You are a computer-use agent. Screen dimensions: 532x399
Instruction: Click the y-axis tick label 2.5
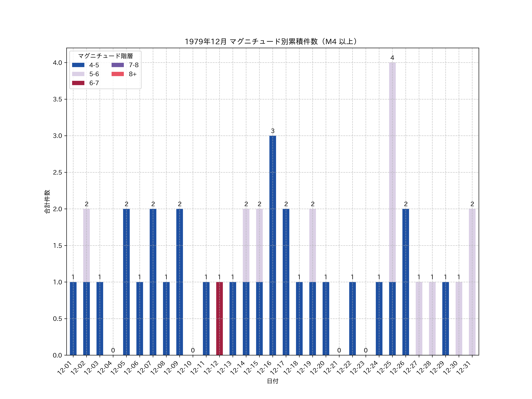pyautogui.click(x=57, y=172)
